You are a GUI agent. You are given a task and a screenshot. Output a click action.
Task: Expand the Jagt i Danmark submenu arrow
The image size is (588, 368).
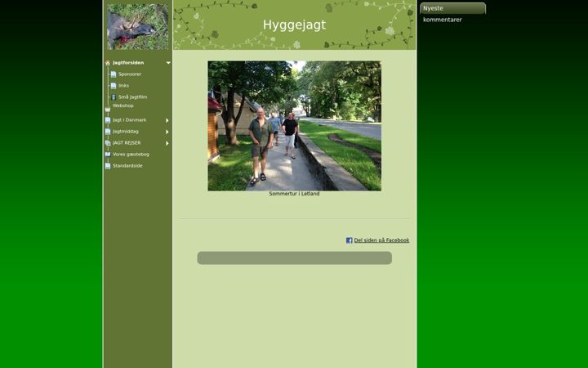167,120
